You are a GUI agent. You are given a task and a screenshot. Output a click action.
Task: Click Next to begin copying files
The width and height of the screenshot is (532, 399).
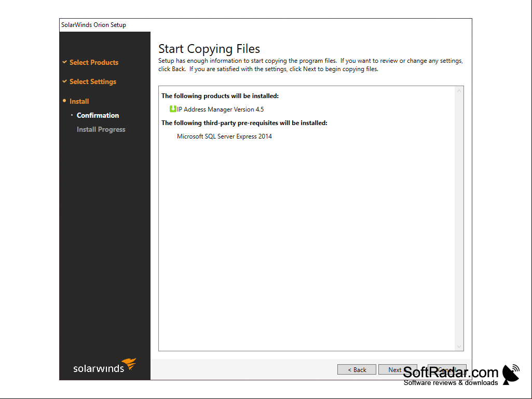[x=397, y=369]
